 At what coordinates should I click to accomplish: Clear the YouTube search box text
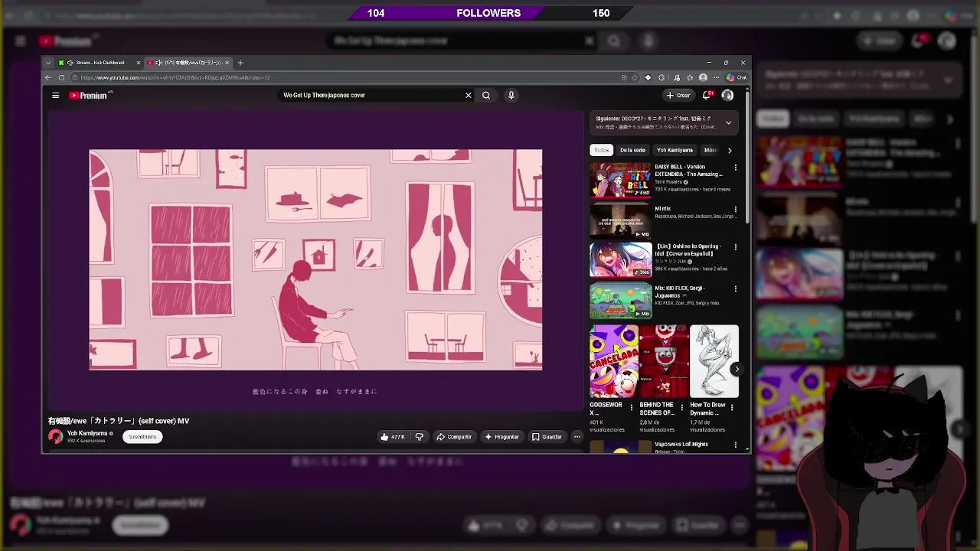468,96
